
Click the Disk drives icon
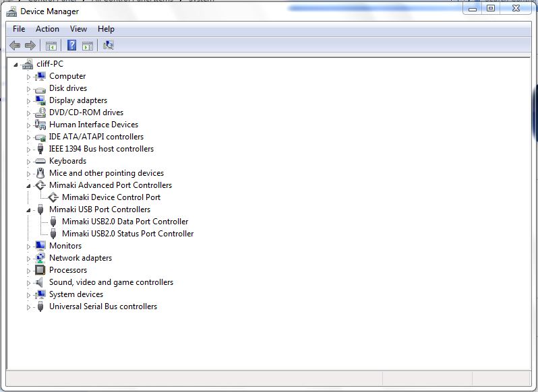click(x=40, y=89)
